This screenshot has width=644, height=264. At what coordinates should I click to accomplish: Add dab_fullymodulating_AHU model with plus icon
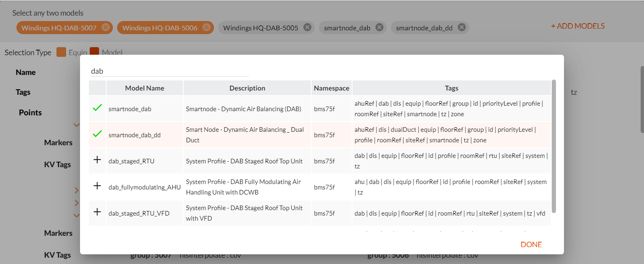pyautogui.click(x=97, y=187)
